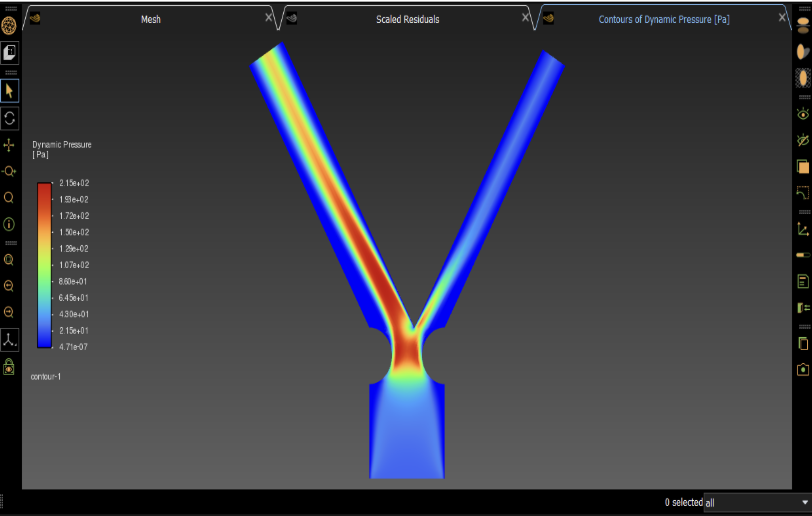
Task: Click the Fit to window magnifier
Action: (9, 260)
